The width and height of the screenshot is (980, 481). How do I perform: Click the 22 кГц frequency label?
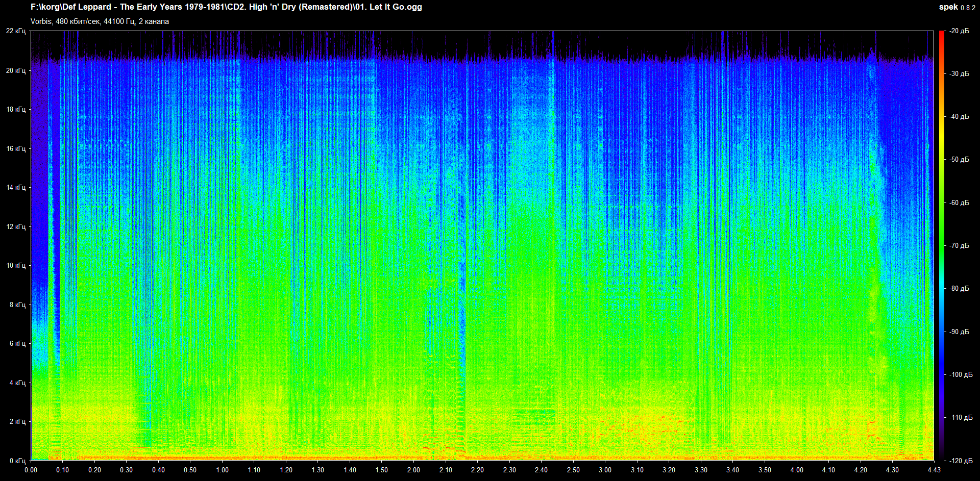click(x=16, y=31)
